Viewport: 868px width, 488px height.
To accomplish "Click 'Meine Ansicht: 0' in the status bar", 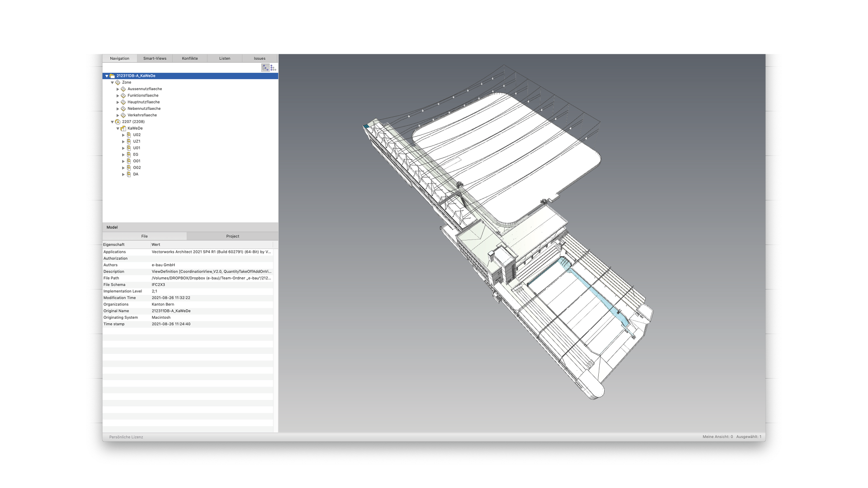I will click(718, 437).
